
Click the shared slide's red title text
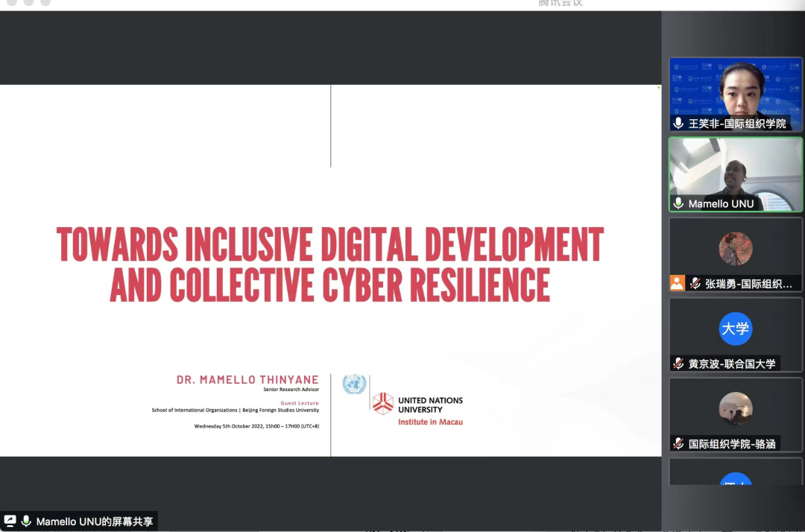point(330,264)
